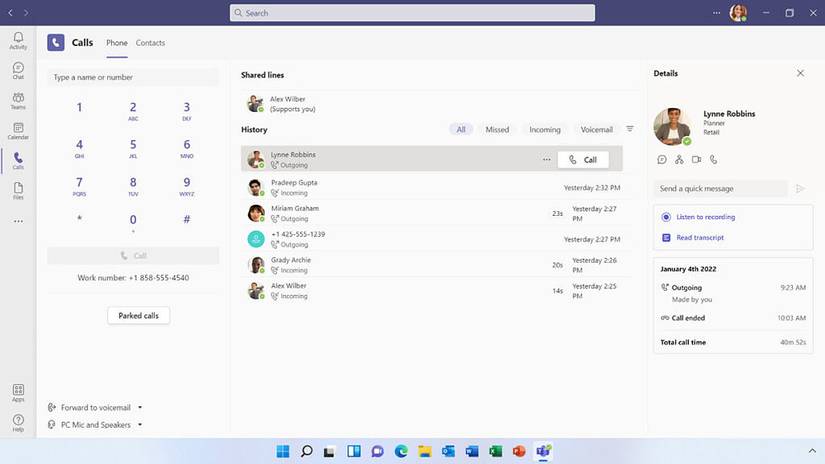Open Outlook from the taskbar
825x464 pixels.
[x=448, y=451]
